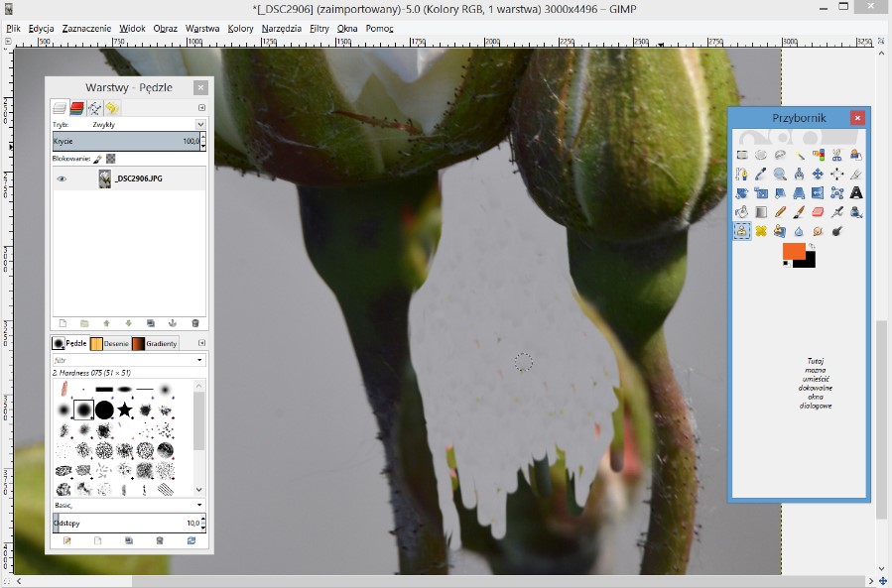Pick the Eraser tool

(818, 211)
